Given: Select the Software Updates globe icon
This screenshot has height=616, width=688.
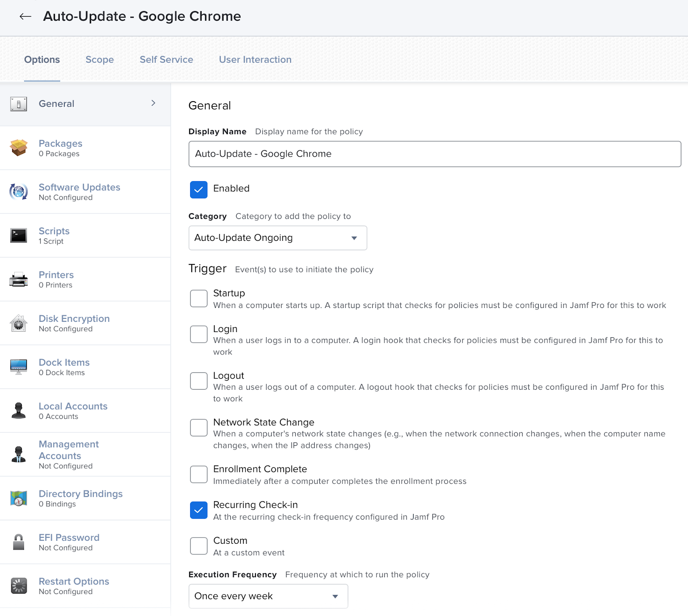Looking at the screenshot, I should pyautogui.click(x=18, y=191).
